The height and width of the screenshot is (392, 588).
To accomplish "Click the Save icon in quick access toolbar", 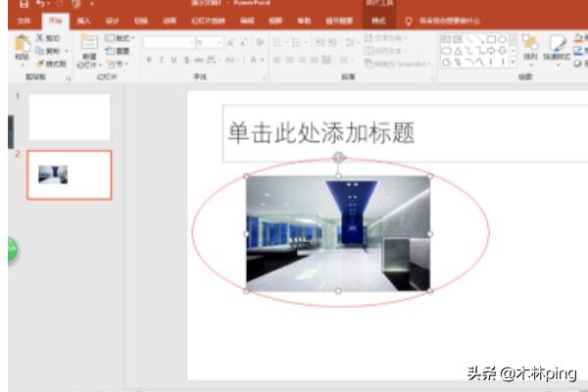I will pos(24,4).
